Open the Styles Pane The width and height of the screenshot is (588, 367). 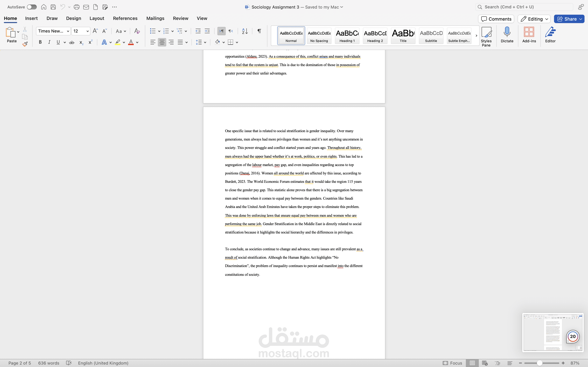[x=486, y=35]
